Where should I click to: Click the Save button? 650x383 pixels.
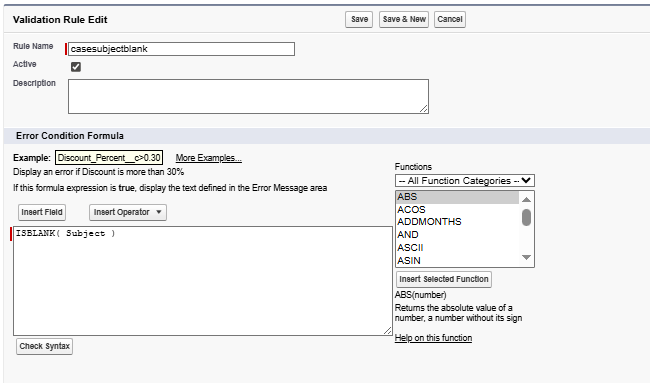pos(359,19)
